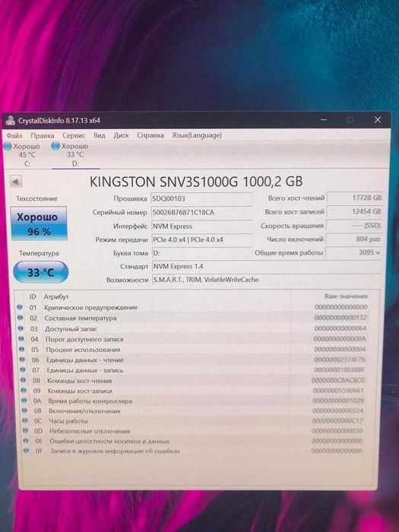The height and width of the screenshot is (532, 399).
Task: Click the Raw-значения column header
Action: tap(346, 296)
